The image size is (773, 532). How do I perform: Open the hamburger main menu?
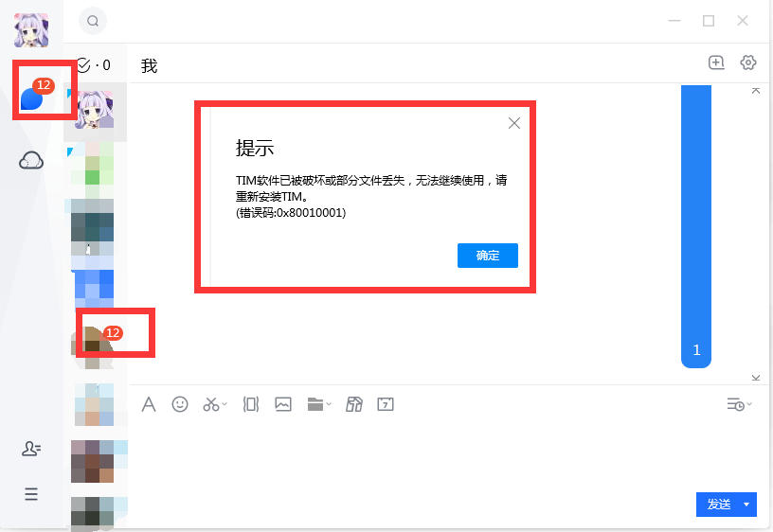click(x=31, y=493)
